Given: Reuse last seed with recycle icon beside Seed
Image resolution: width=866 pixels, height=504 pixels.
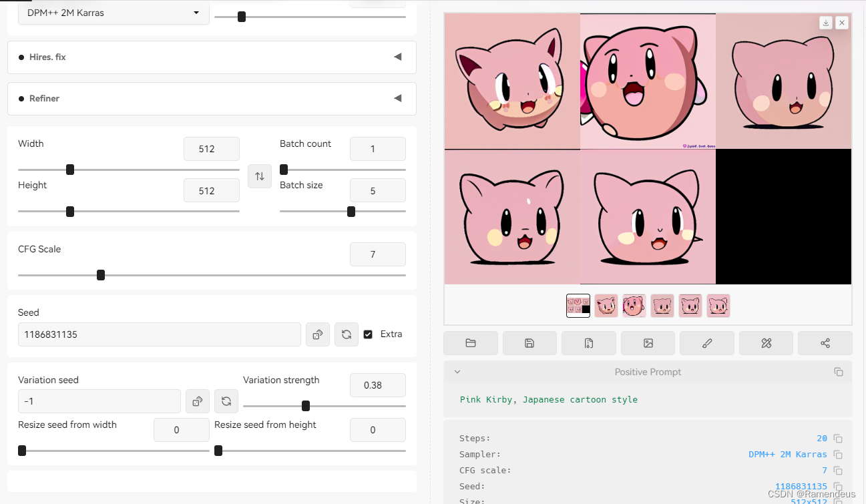Looking at the screenshot, I should click(x=347, y=334).
